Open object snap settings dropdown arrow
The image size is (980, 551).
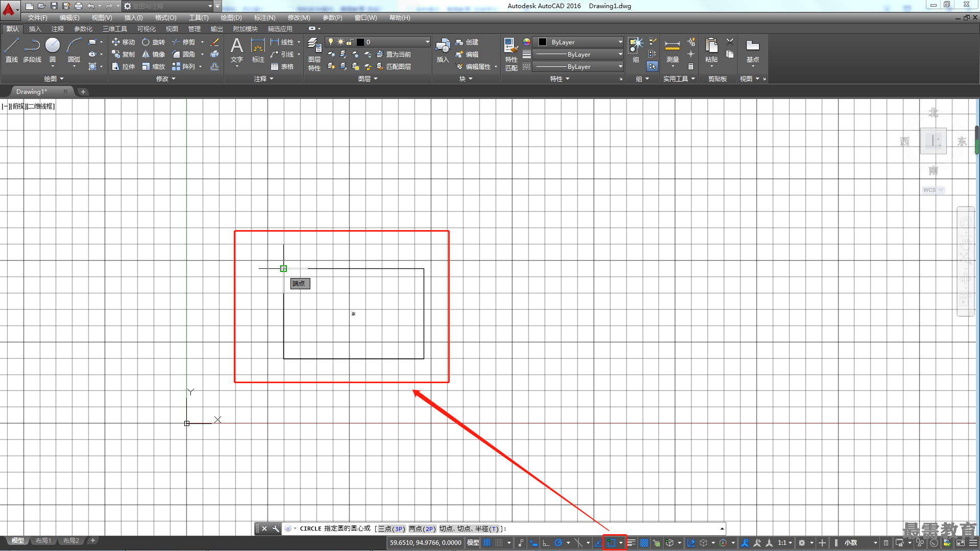coord(621,543)
